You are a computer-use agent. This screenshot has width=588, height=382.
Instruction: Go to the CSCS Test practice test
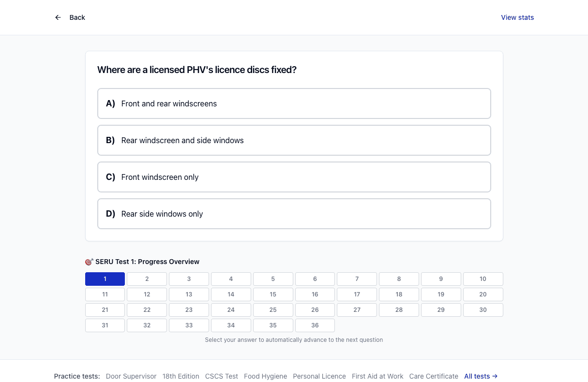[x=222, y=376]
